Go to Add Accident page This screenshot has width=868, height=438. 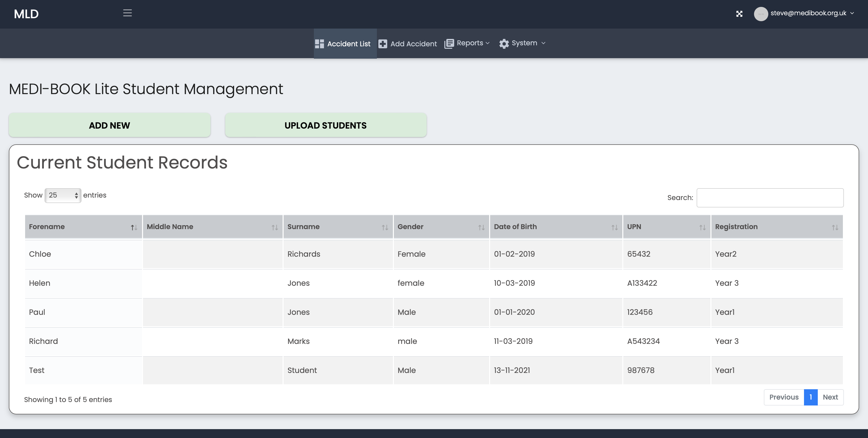click(x=407, y=44)
